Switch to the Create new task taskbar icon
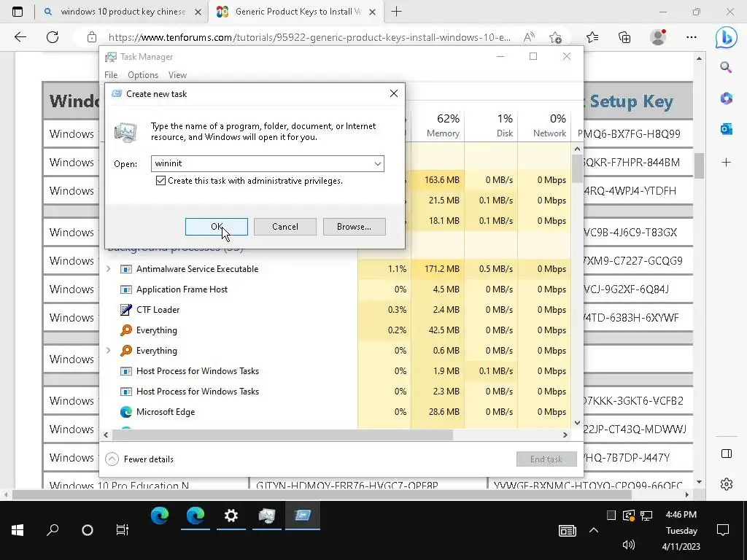The height and width of the screenshot is (560, 747). coord(303,516)
